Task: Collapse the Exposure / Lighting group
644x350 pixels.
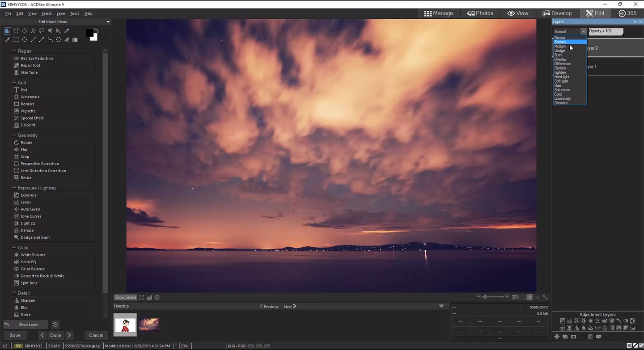Action: click(x=14, y=188)
